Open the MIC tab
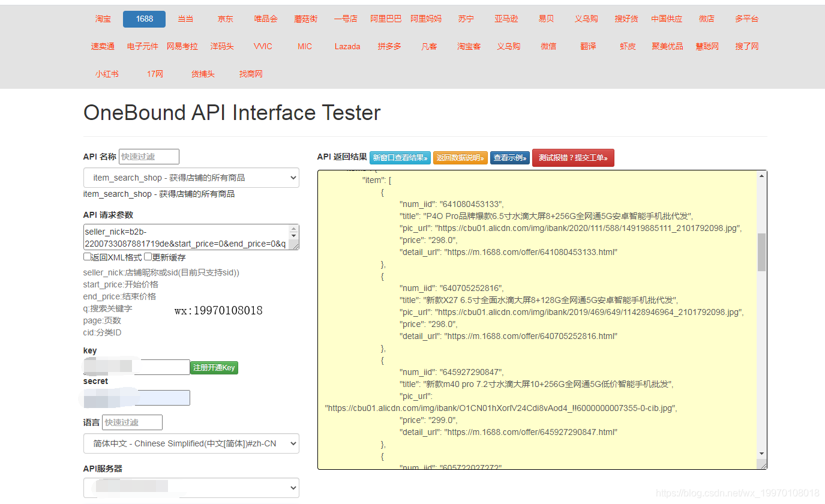The width and height of the screenshot is (825, 504). pyautogui.click(x=305, y=47)
